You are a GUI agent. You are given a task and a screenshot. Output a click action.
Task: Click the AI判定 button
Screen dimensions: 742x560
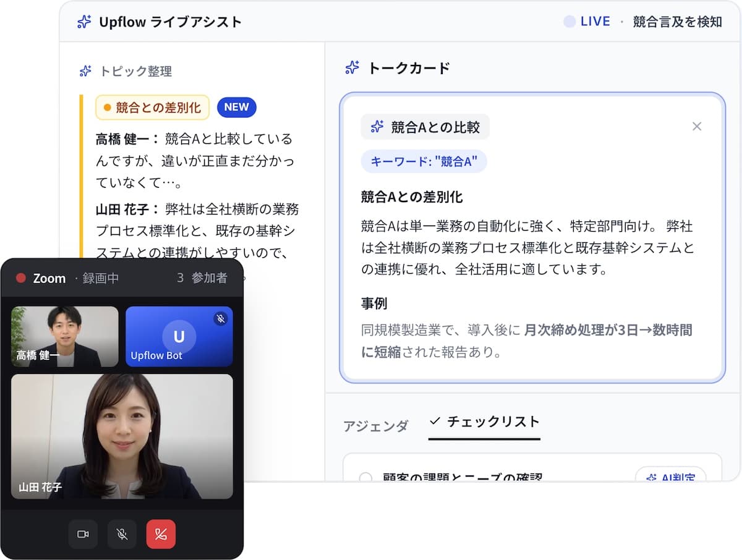click(671, 475)
